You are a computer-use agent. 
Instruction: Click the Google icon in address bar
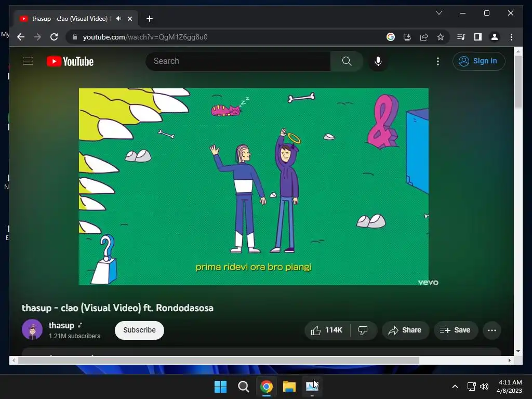pyautogui.click(x=391, y=37)
